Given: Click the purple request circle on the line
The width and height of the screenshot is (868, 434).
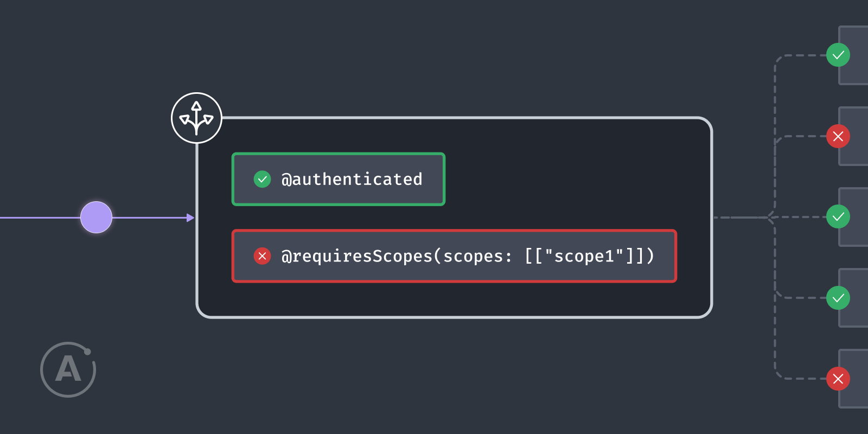Looking at the screenshot, I should pyautogui.click(x=96, y=218).
